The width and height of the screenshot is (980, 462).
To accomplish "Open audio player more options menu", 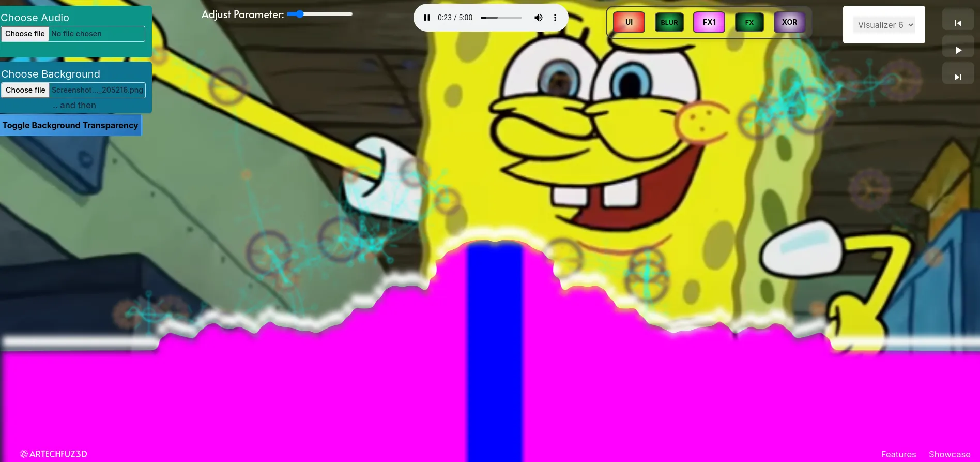I will [x=555, y=18].
